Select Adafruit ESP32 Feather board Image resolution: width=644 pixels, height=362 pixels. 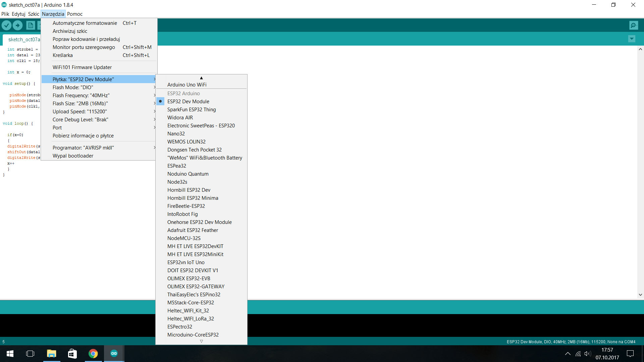201,230
